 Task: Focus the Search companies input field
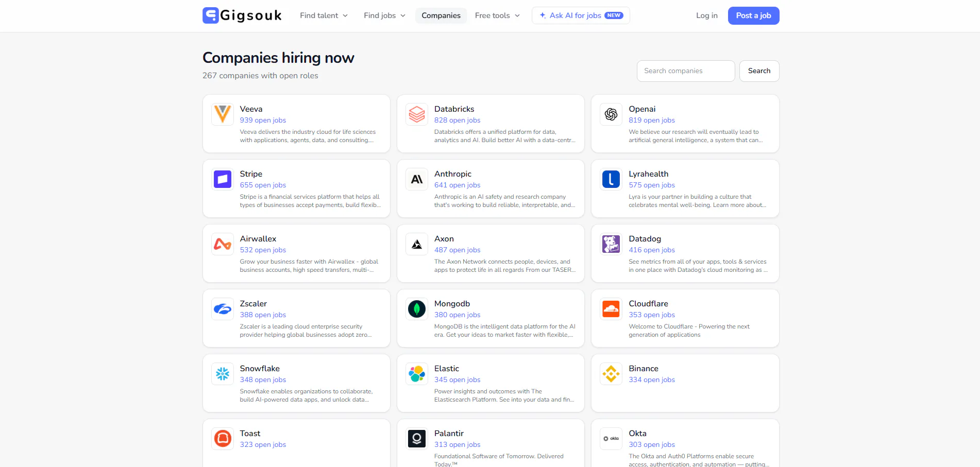click(x=686, y=71)
